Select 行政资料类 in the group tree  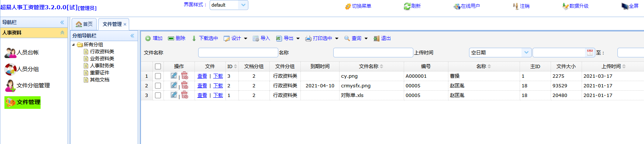point(102,52)
